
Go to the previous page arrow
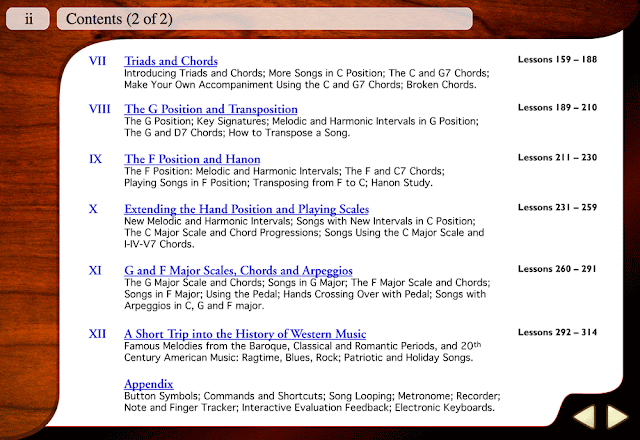(584, 417)
